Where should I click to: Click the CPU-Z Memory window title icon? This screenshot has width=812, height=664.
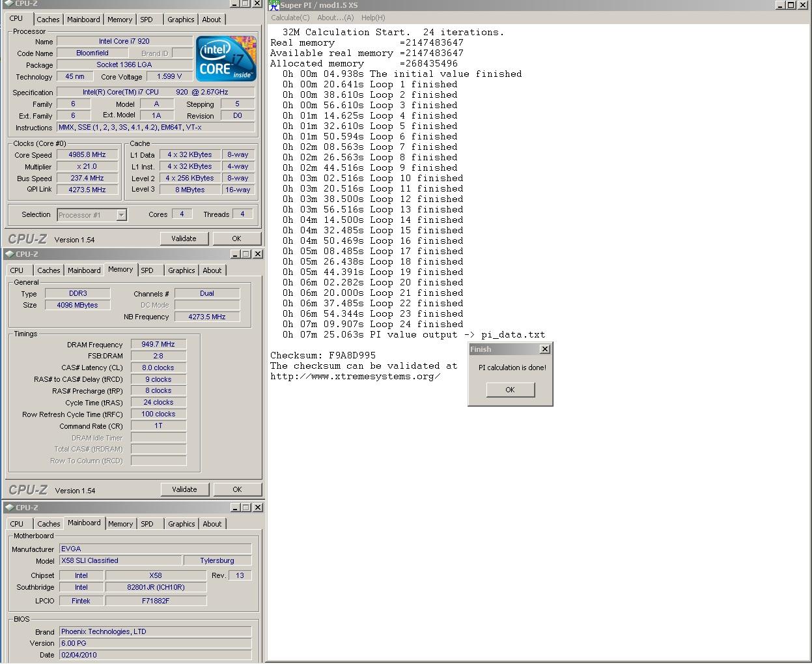[9, 254]
